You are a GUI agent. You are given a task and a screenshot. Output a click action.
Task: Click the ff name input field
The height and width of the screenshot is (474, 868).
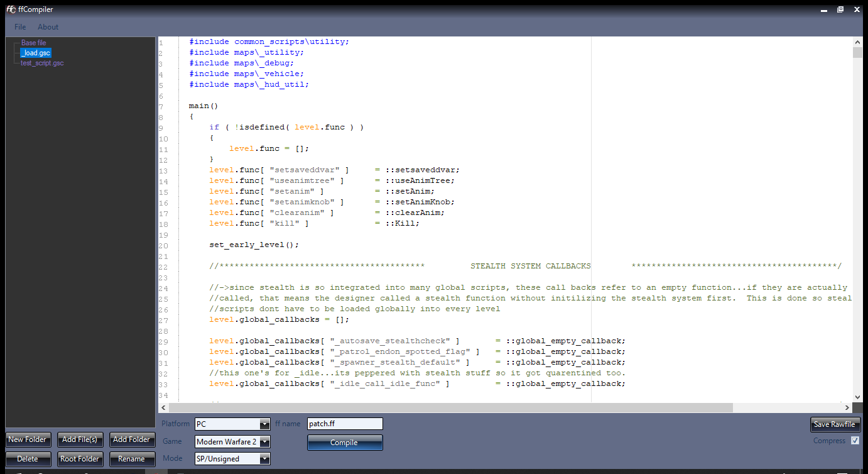click(344, 424)
